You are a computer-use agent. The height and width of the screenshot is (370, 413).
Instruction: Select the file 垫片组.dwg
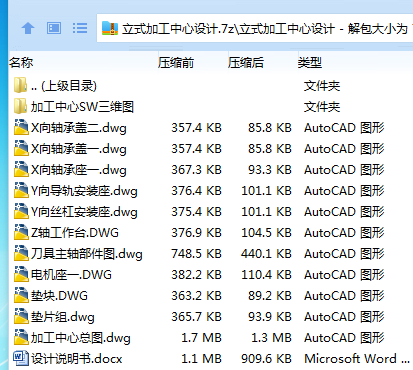pos(63,317)
